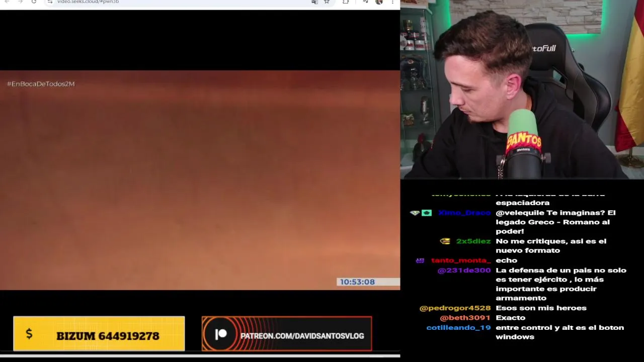
Task: Open the browser profile avatar
Action: pyautogui.click(x=379, y=2)
